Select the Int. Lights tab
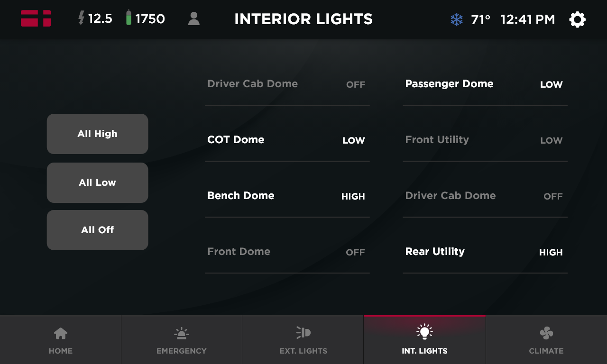 (x=424, y=340)
